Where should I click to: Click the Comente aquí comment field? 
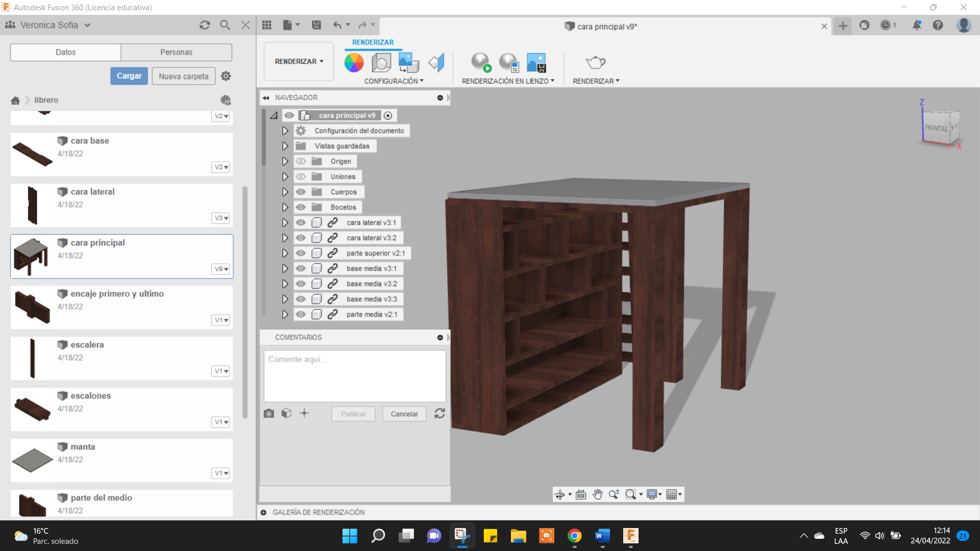354,375
